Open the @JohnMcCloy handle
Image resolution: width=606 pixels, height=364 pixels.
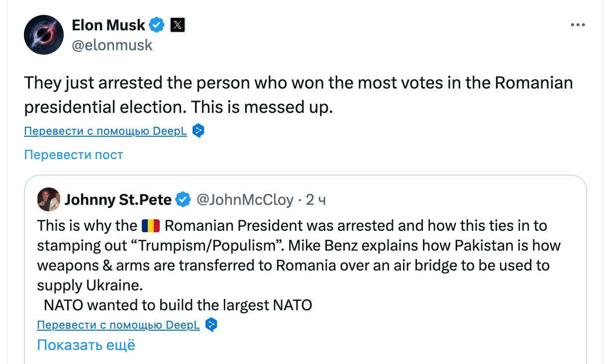point(245,200)
